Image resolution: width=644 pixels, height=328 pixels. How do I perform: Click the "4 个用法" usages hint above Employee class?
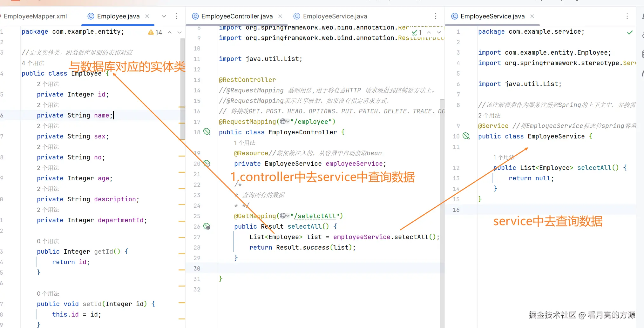(33, 63)
